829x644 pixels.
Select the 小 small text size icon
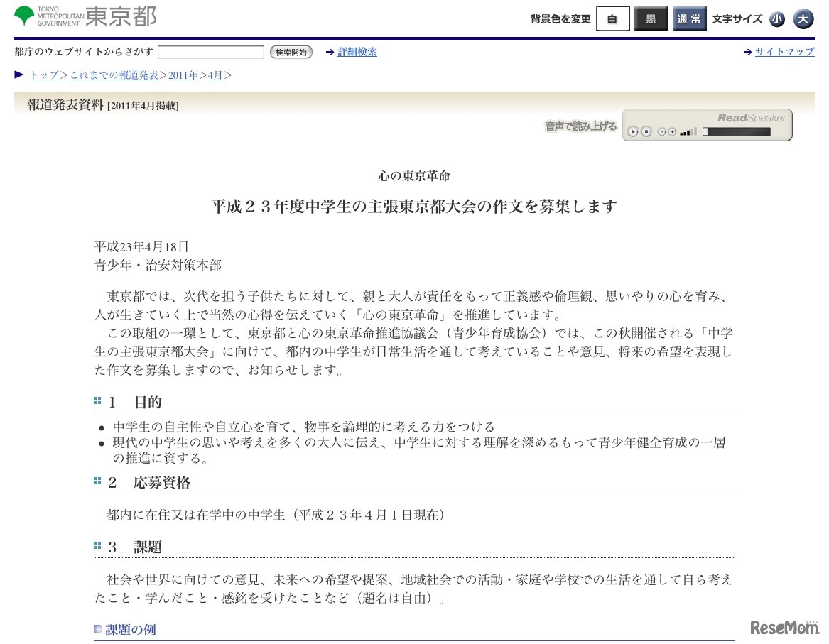click(777, 19)
